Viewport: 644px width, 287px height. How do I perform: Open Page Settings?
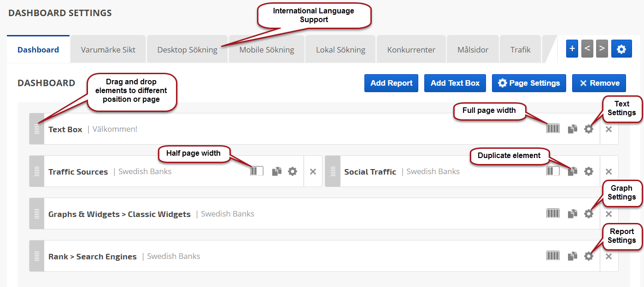tap(529, 83)
